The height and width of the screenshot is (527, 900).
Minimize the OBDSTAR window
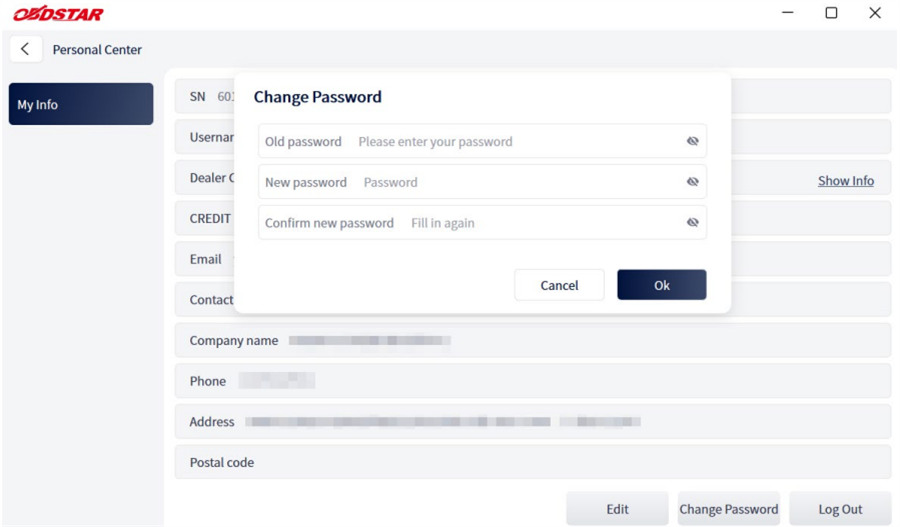pyautogui.click(x=788, y=13)
